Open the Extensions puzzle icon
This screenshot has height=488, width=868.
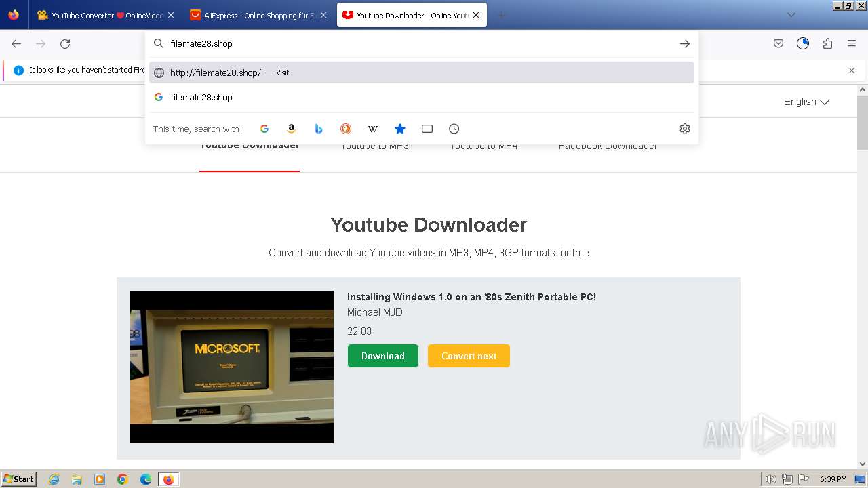pos(827,43)
